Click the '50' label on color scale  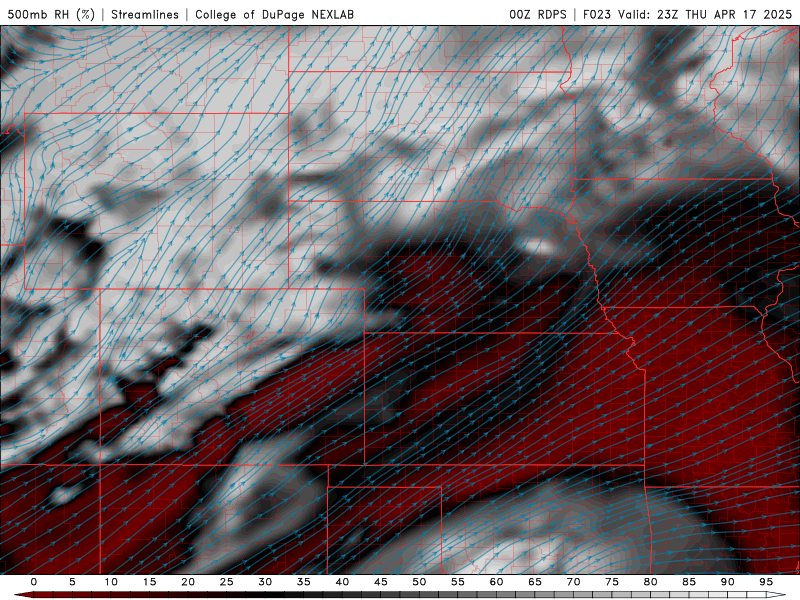click(x=419, y=582)
